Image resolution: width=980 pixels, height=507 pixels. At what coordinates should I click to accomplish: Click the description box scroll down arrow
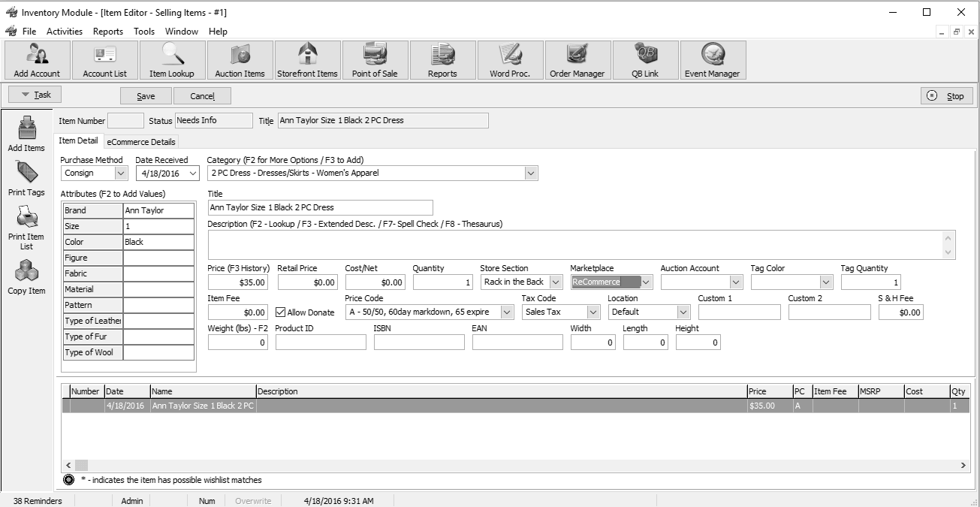[x=948, y=252]
